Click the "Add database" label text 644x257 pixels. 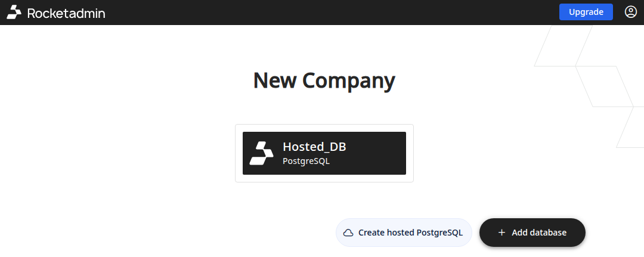click(x=539, y=233)
